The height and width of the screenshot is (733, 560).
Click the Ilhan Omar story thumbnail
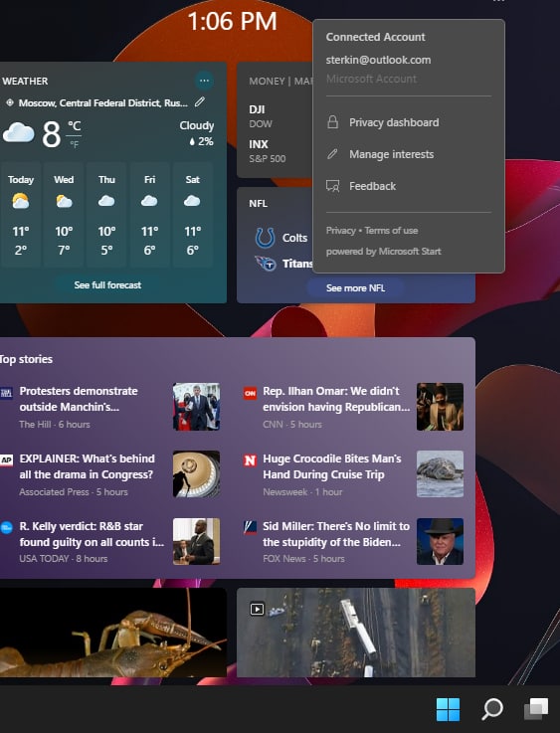(440, 407)
